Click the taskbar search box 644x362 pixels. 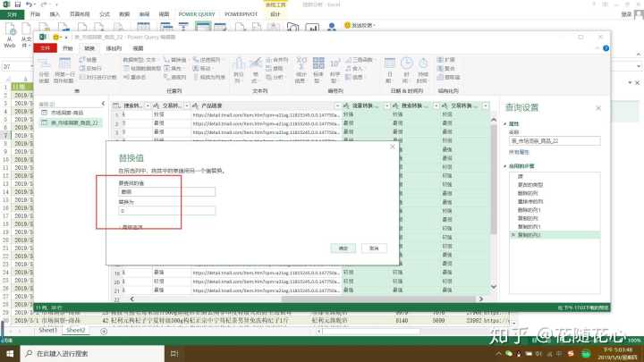coord(89,353)
